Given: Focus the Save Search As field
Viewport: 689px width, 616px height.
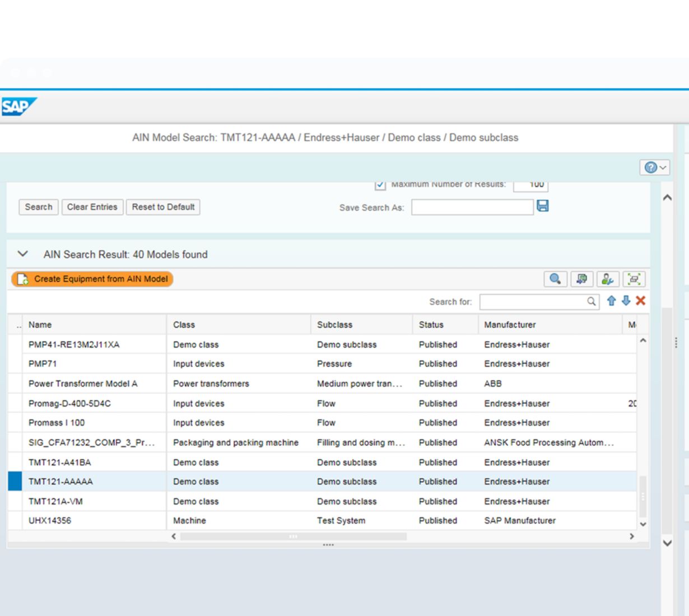Looking at the screenshot, I should [472, 207].
